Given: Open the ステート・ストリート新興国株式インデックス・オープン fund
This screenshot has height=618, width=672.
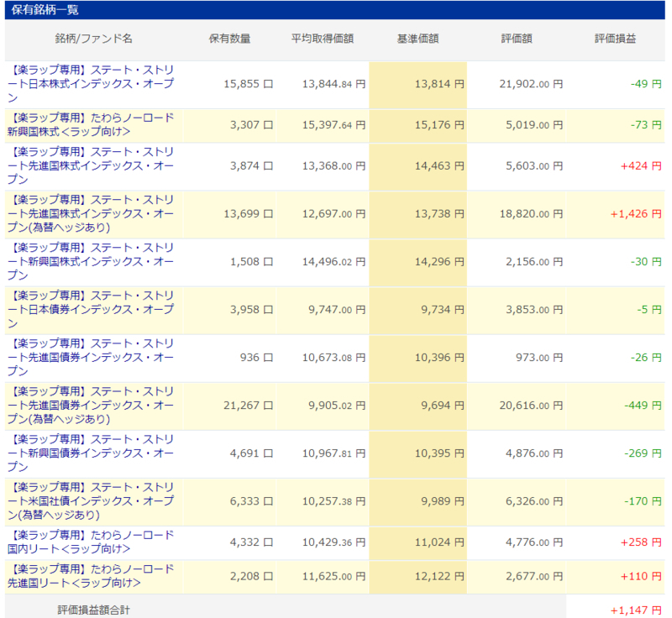Looking at the screenshot, I should tap(92, 261).
